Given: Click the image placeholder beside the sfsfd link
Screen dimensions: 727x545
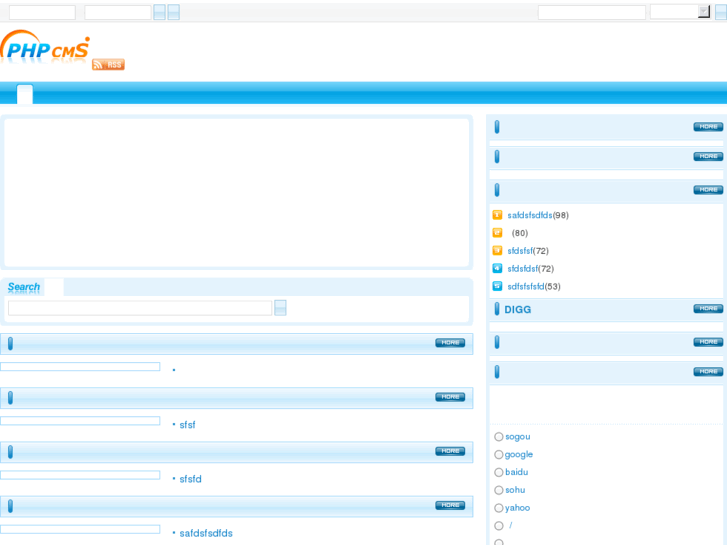Looking at the screenshot, I should pyautogui.click(x=80, y=475).
